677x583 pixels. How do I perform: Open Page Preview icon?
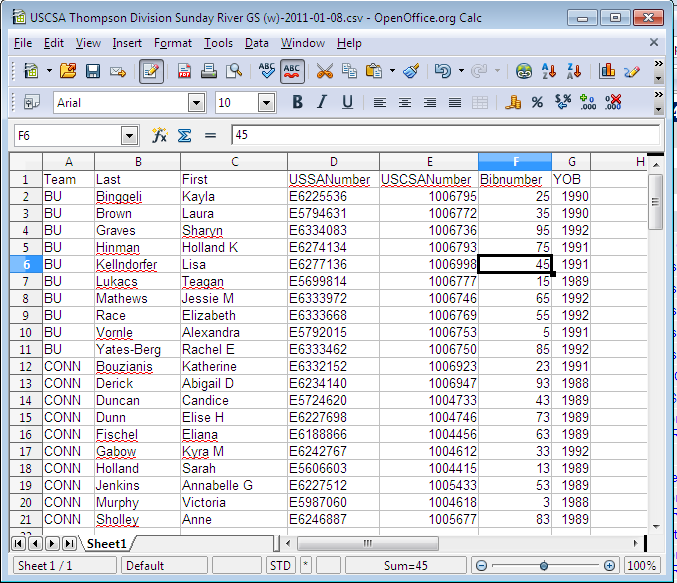point(234,71)
